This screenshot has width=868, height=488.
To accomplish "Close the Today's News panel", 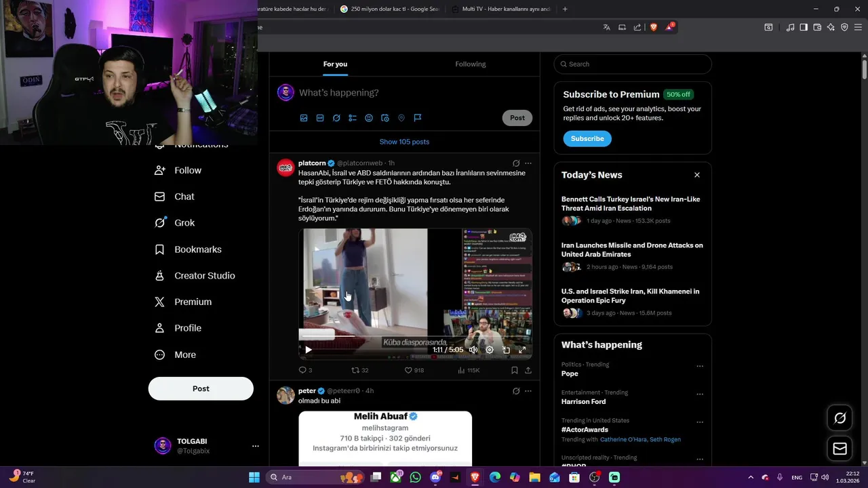I will [697, 175].
